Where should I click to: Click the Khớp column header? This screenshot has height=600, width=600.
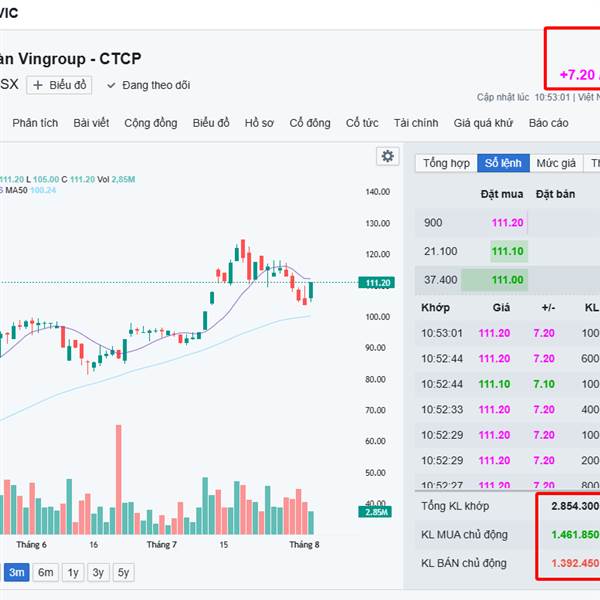435,307
